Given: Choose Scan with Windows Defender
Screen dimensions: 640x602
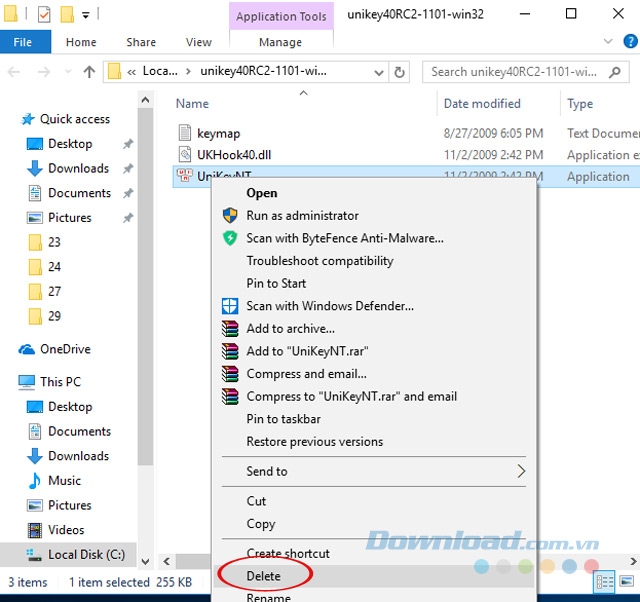Looking at the screenshot, I should tap(330, 306).
